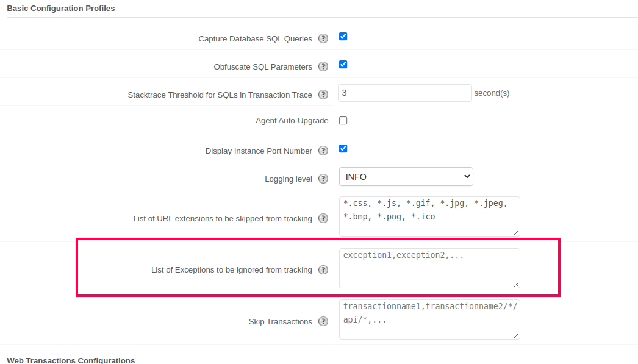This screenshot has height=364, width=638.
Task: Grab resize handle of Exceptions textarea
Action: [517, 284]
